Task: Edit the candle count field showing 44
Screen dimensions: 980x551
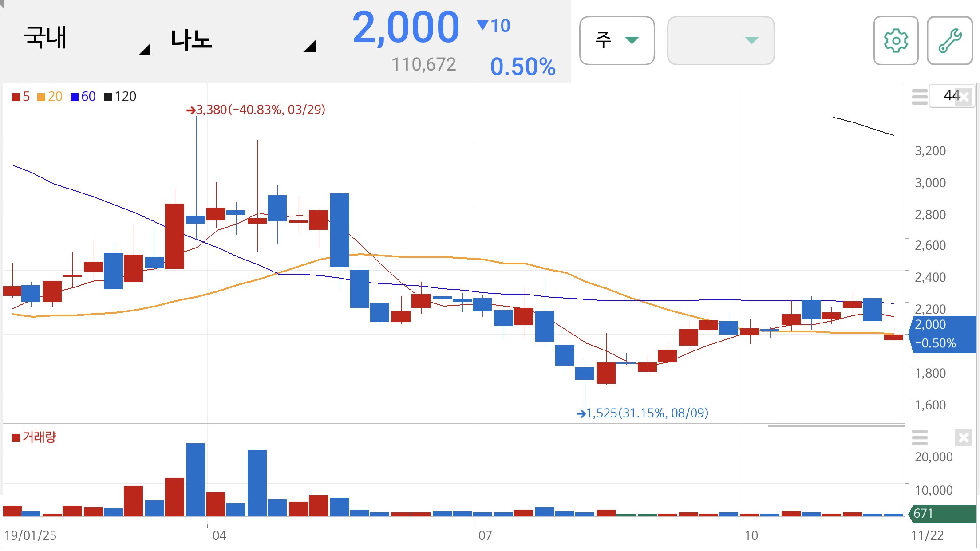Action: [x=952, y=95]
